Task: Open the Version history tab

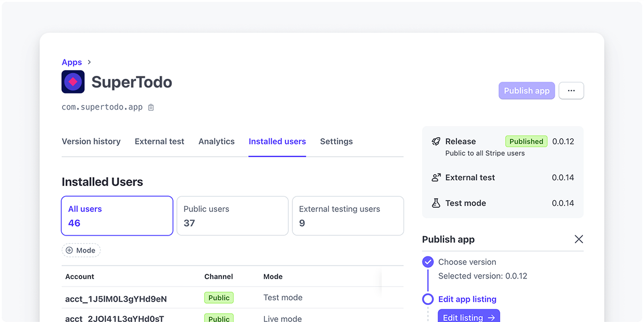Action: (91, 141)
